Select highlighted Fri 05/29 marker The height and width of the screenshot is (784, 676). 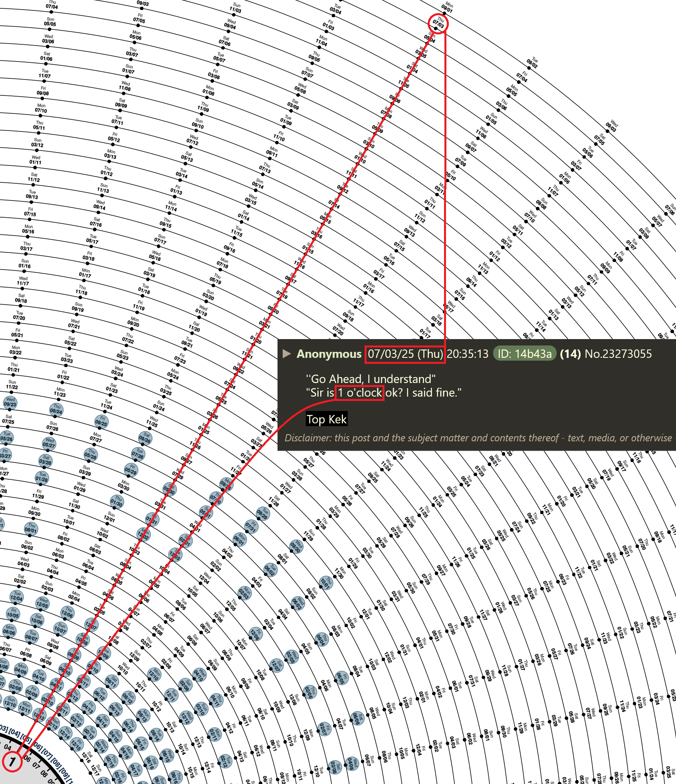[131, 469]
